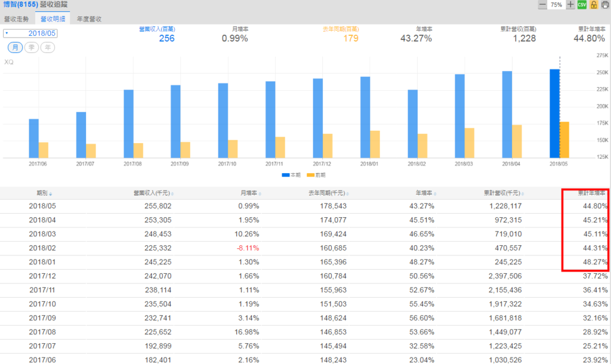Select the dark blue 2018/05 chart bar
This screenshot has width=611, height=364.
tap(554, 113)
